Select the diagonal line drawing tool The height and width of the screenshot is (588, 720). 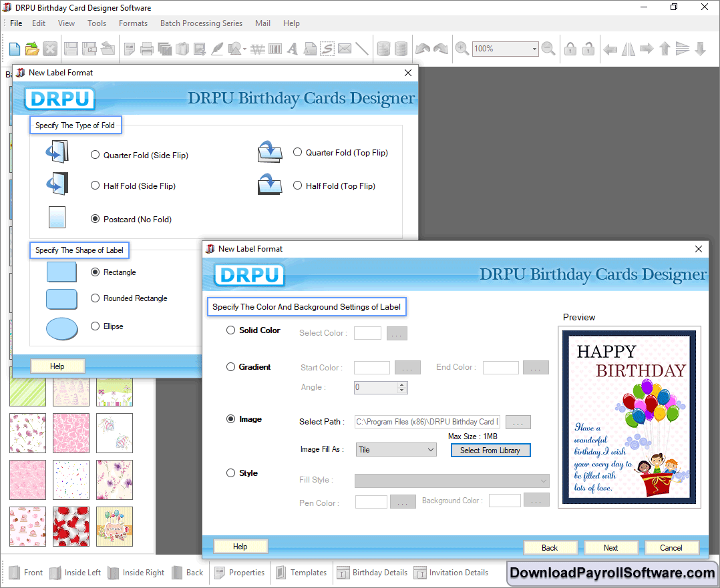(362, 49)
